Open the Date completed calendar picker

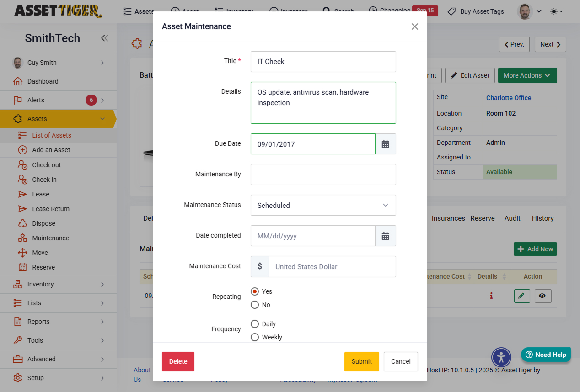386,236
